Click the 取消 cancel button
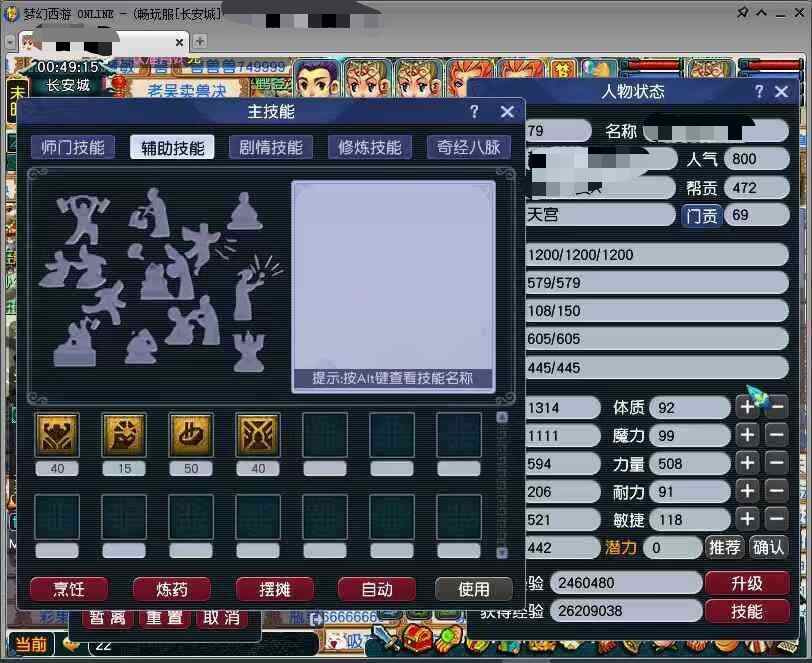 pos(221,618)
